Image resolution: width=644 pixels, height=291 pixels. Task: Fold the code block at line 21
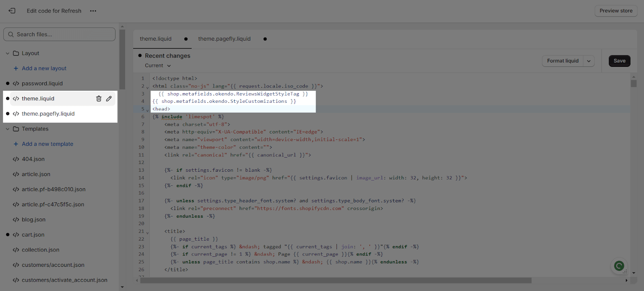coord(147,233)
